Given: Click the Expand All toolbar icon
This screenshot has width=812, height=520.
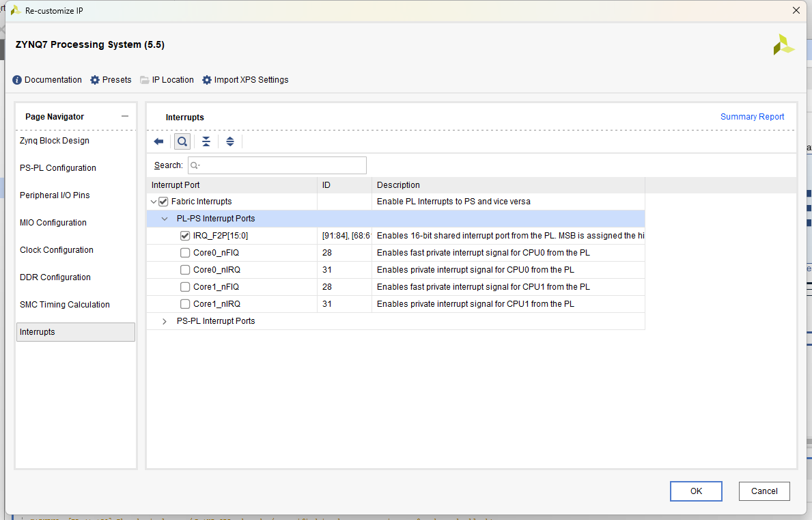Looking at the screenshot, I should [230, 141].
